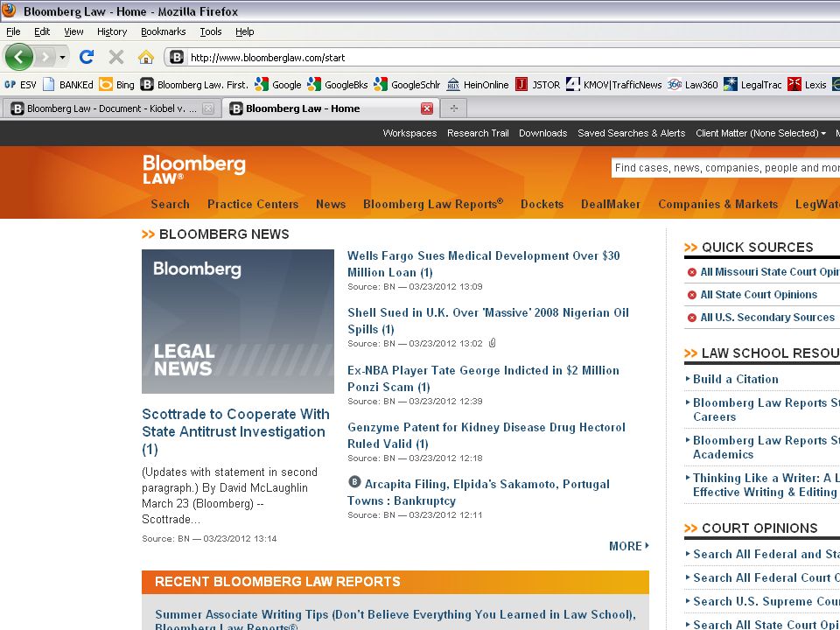
Task: Open the Help menu
Action: (245, 31)
